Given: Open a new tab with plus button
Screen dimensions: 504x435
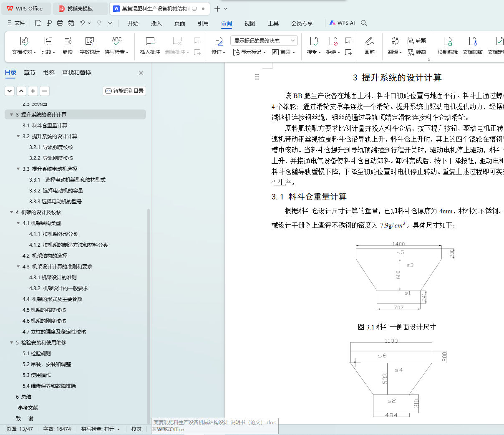Looking at the screenshot, I should tap(217, 8).
